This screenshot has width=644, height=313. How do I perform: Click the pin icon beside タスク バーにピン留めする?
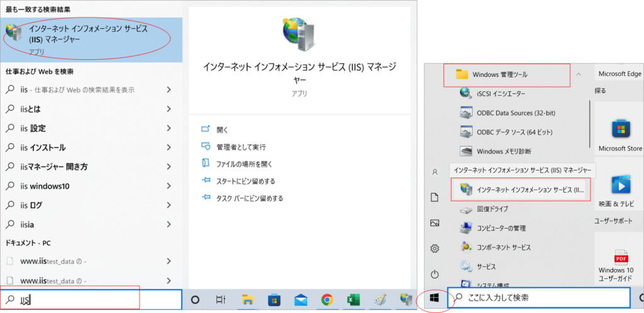[206, 198]
